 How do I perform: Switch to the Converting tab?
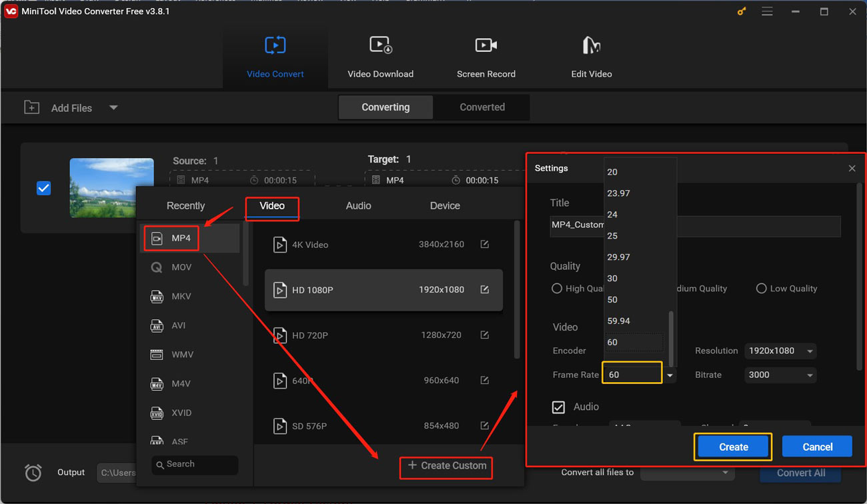[x=385, y=107]
